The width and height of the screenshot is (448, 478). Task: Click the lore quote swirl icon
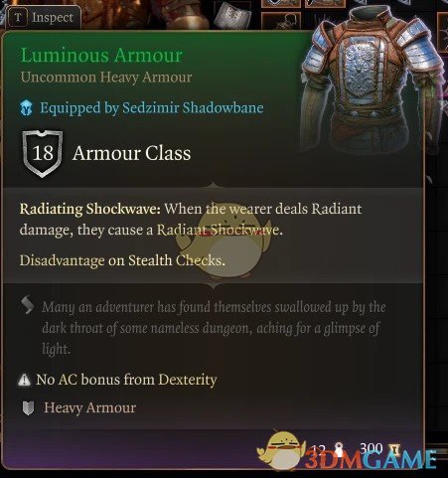pos(28,304)
